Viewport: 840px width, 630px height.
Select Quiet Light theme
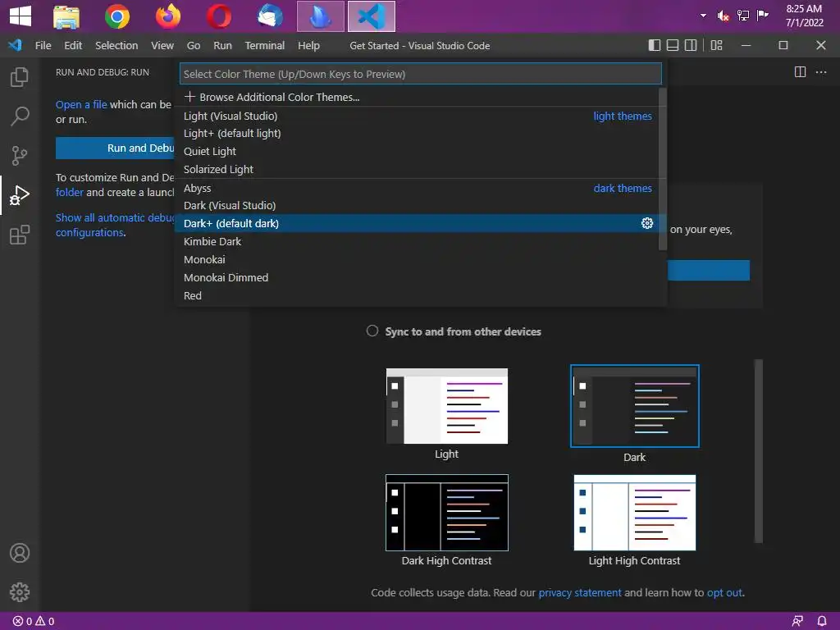418,152
